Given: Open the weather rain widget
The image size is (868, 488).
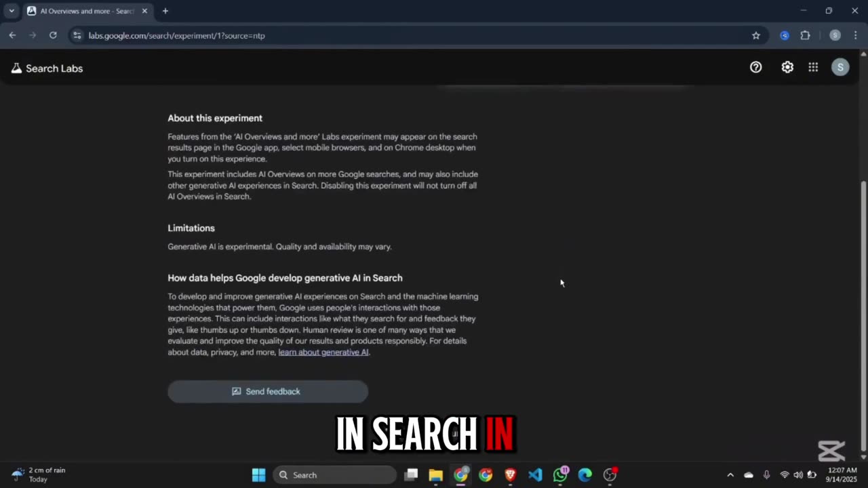Looking at the screenshot, I should point(39,474).
